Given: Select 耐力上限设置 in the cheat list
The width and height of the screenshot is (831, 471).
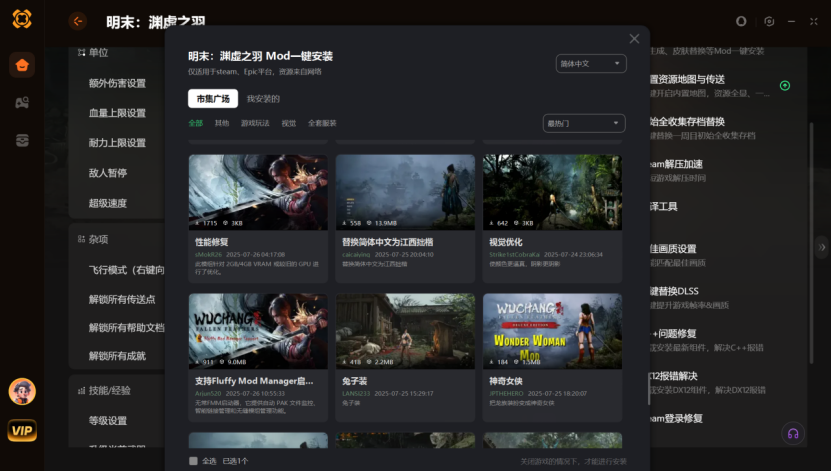Looking at the screenshot, I should tap(117, 143).
